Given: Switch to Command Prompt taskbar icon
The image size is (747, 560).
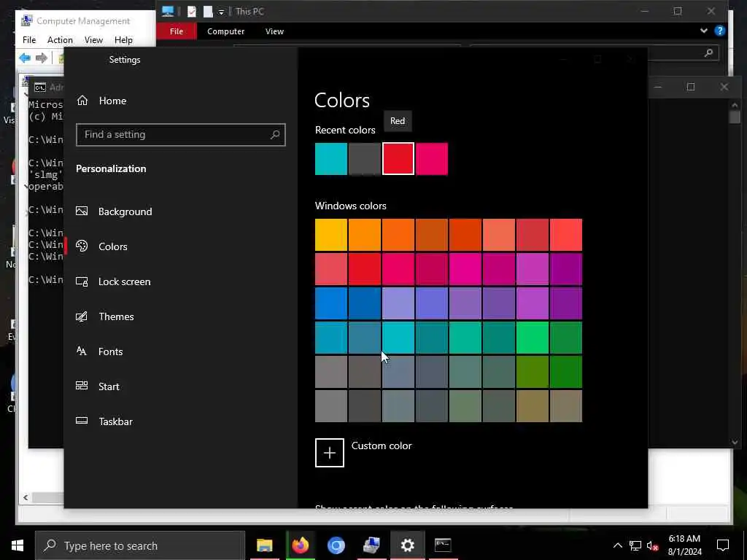Looking at the screenshot, I should 443,545.
